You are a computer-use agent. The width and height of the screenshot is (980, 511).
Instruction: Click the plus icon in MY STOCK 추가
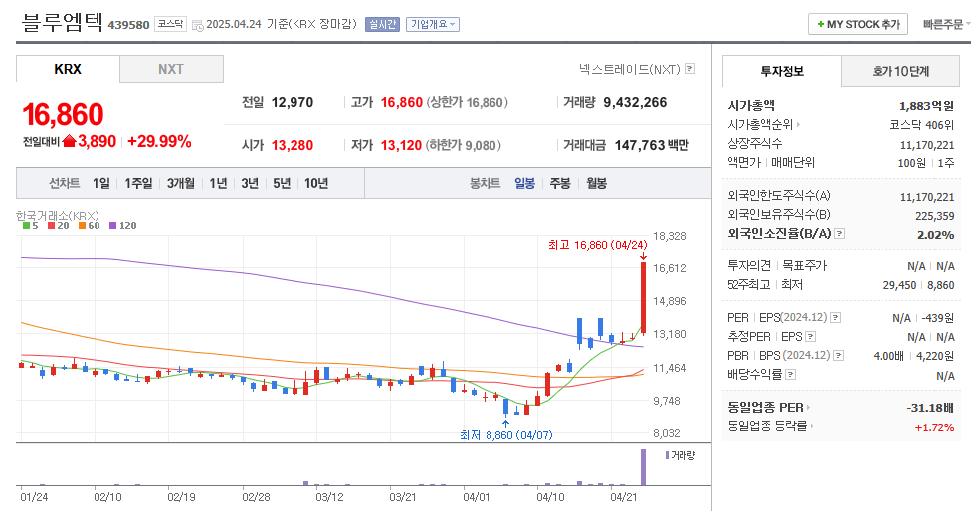tap(820, 25)
